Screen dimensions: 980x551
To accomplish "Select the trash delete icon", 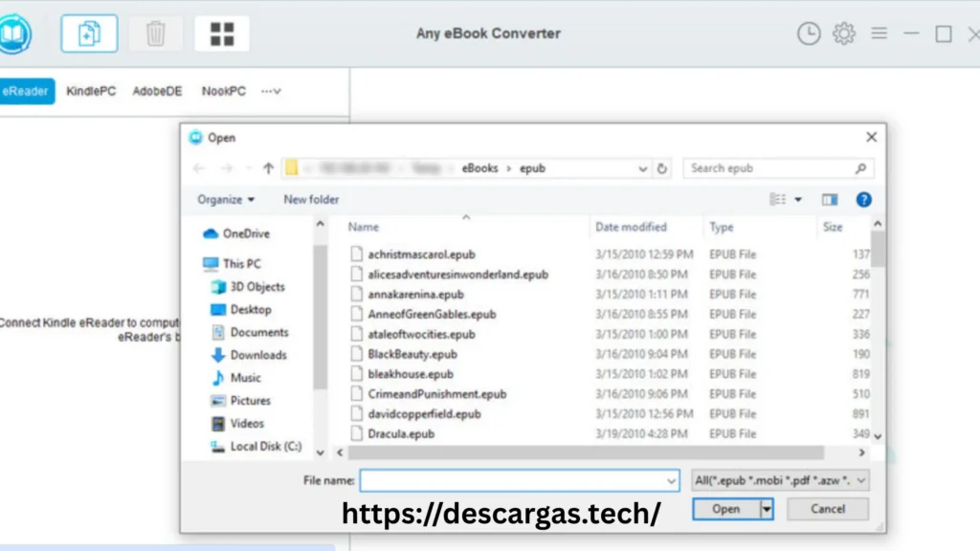I will (x=155, y=33).
